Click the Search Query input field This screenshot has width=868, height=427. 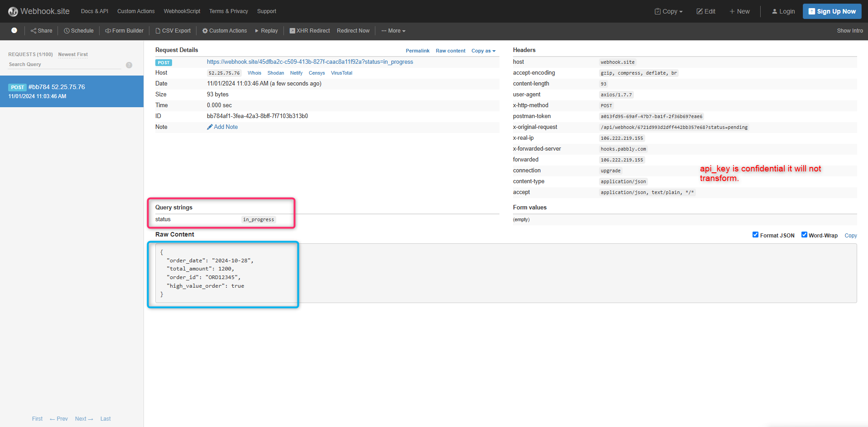[65, 64]
